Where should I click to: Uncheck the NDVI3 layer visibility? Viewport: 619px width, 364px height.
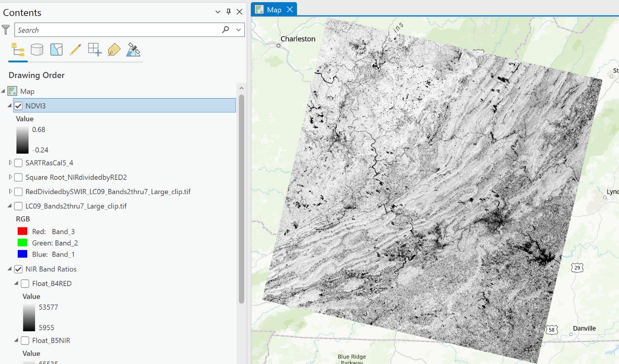(18, 106)
